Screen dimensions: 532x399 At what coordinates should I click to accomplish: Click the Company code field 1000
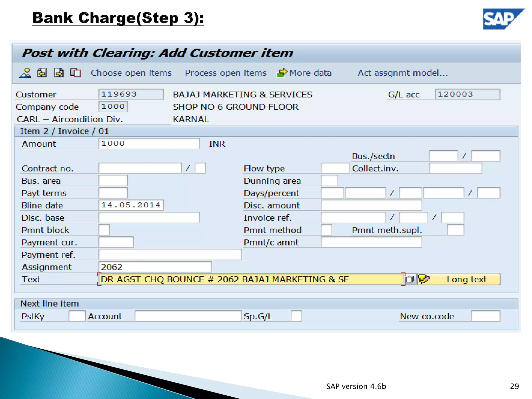tap(113, 107)
